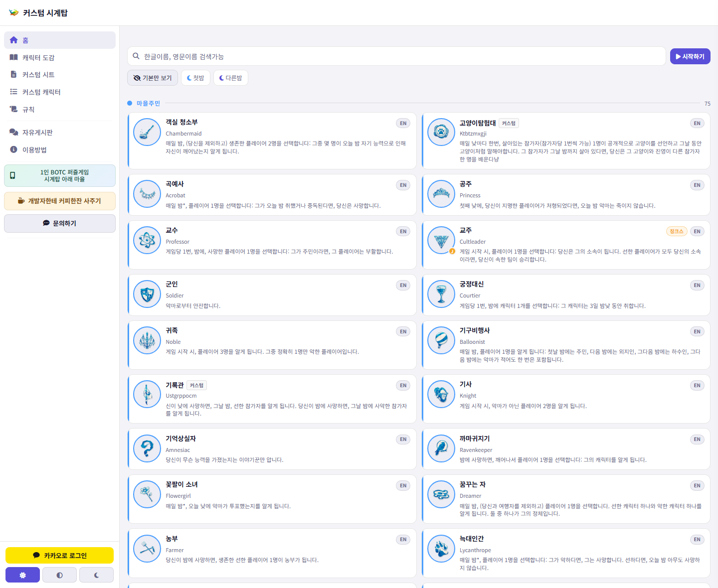Toggle 기본만 보기 filter
Viewport: 718px width, 588px height.
click(x=153, y=78)
